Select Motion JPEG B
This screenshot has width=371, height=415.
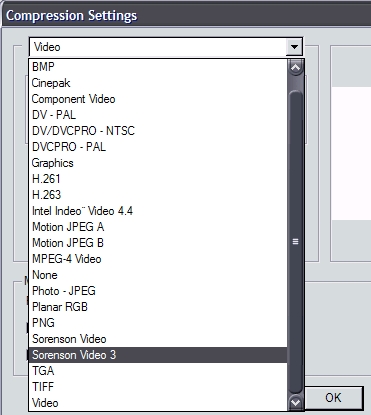pyautogui.click(x=158, y=243)
